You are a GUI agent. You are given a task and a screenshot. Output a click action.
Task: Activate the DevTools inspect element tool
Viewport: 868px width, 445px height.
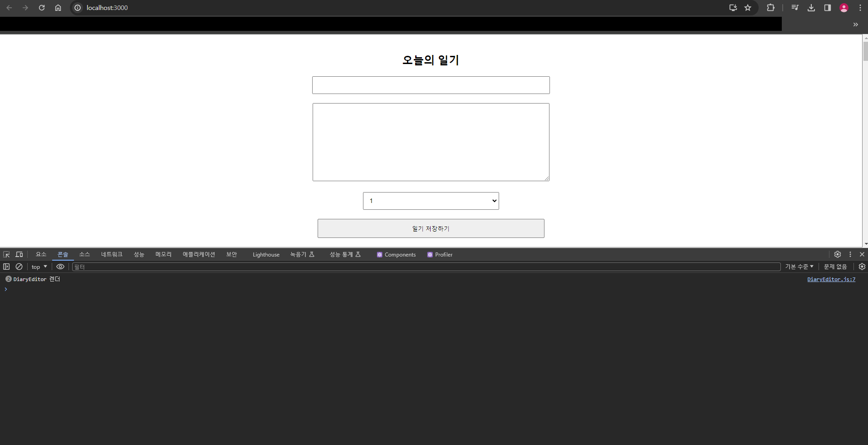point(6,254)
